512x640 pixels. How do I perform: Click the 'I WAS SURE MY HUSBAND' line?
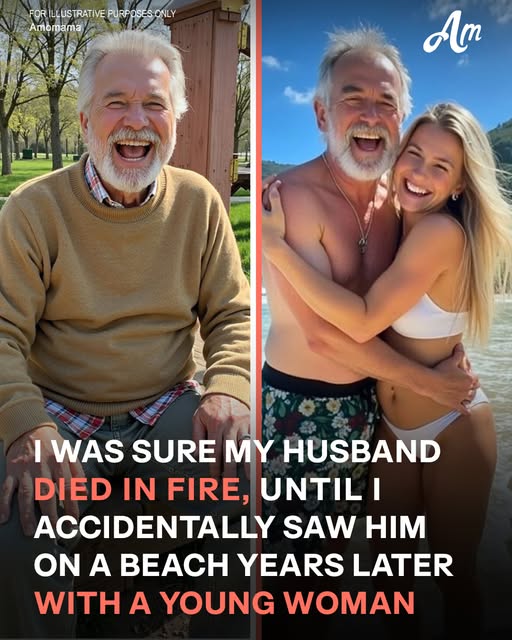(237, 451)
